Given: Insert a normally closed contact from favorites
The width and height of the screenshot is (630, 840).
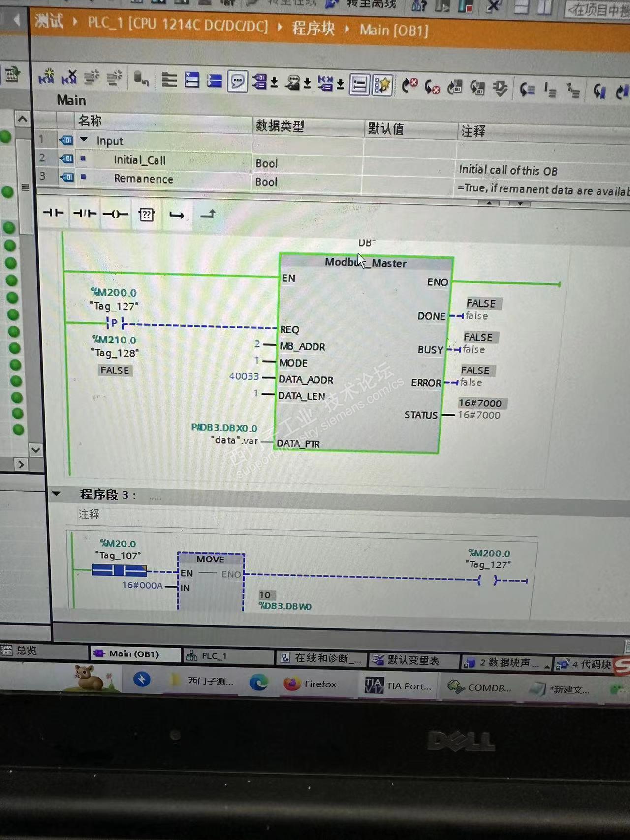Looking at the screenshot, I should point(84,213).
